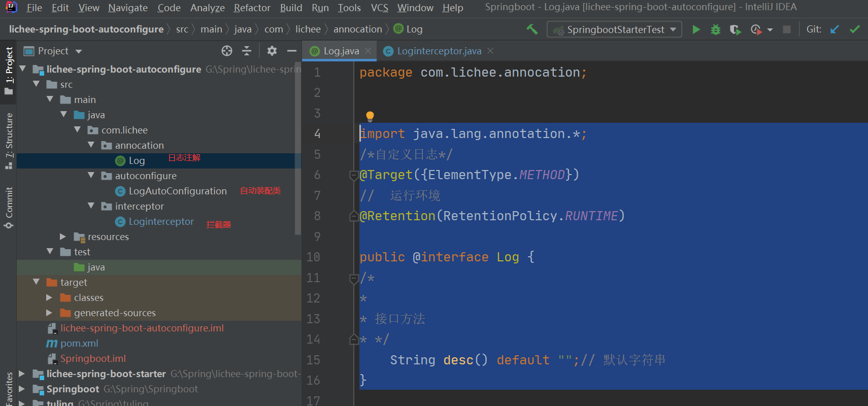Click fold marker at comment end line 14
This screenshot has width=868, height=406.
354,340
